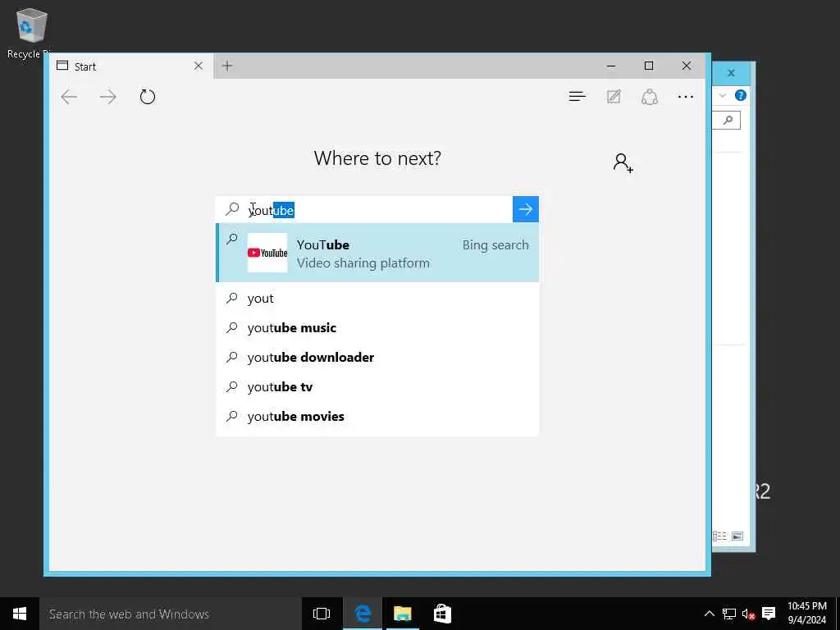Maximize the Edge window
The height and width of the screenshot is (630, 840).
pos(649,66)
